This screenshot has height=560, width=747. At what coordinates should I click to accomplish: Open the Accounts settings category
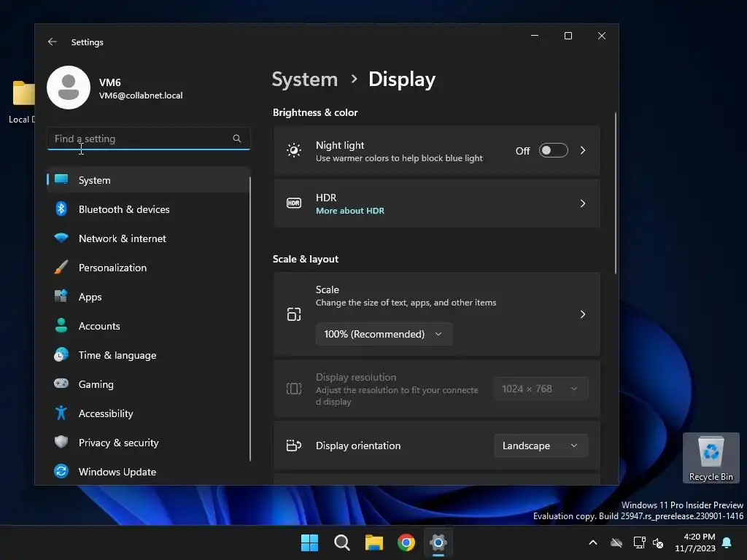tap(148, 325)
